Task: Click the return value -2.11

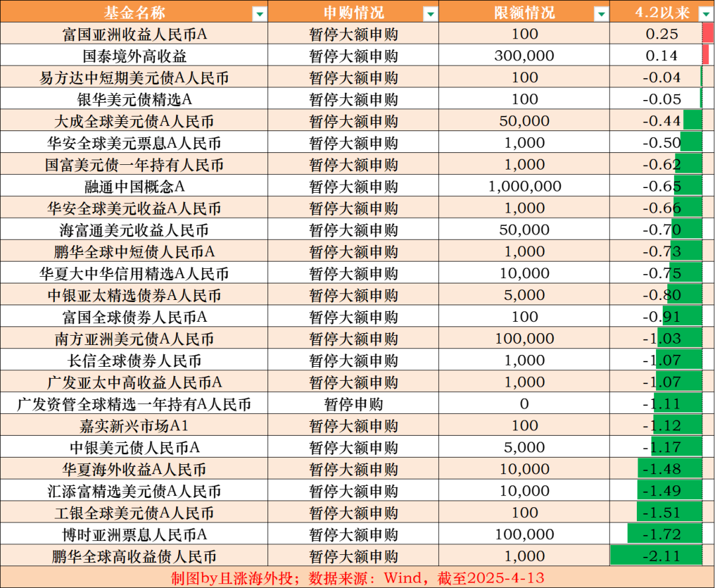Action: 662,556
